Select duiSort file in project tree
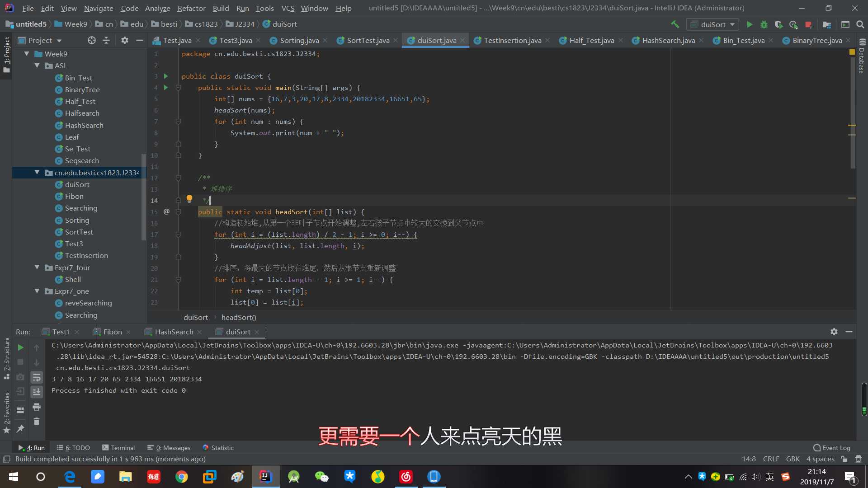 [x=77, y=184]
